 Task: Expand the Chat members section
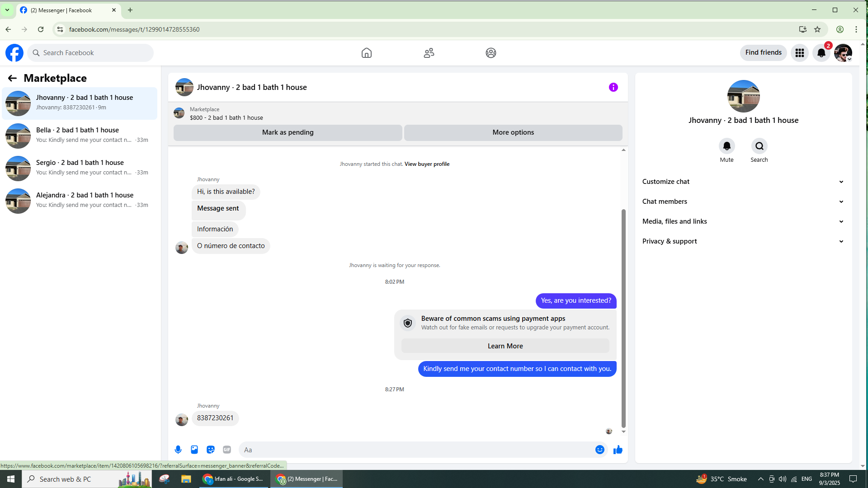pos(743,202)
